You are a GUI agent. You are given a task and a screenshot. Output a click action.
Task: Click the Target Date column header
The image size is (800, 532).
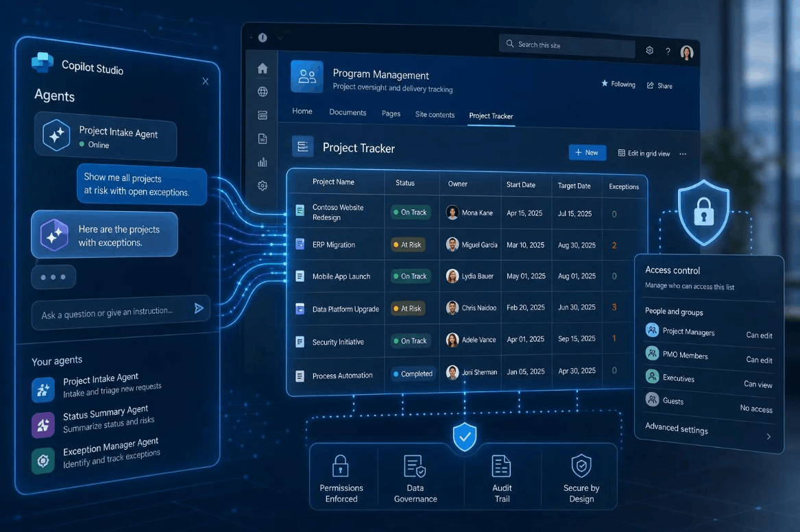pos(574,186)
